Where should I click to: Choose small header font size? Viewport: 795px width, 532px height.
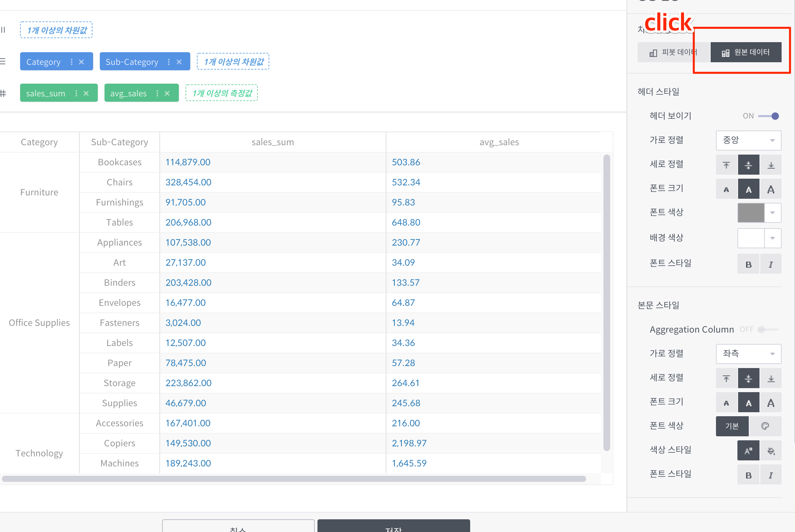(x=727, y=189)
